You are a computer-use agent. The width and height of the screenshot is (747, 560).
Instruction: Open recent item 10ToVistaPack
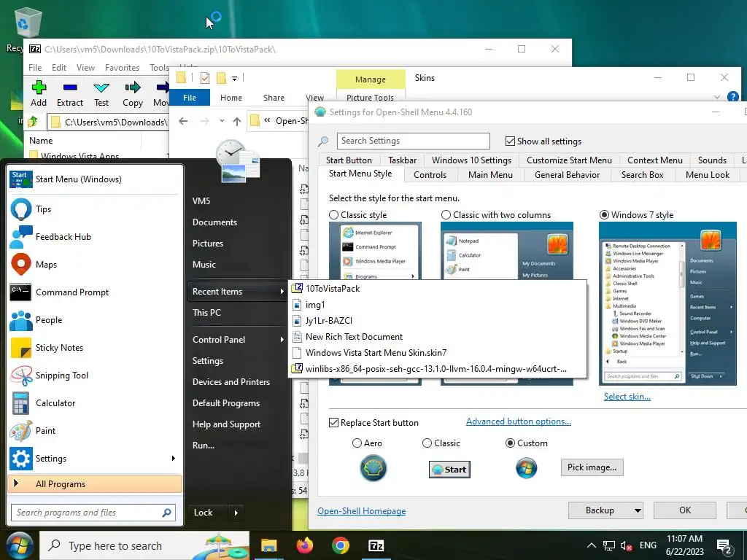pos(438,289)
